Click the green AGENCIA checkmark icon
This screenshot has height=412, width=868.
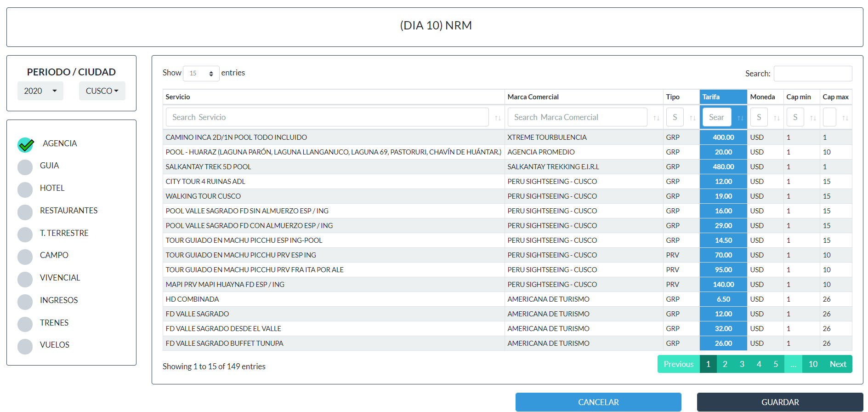pos(26,144)
